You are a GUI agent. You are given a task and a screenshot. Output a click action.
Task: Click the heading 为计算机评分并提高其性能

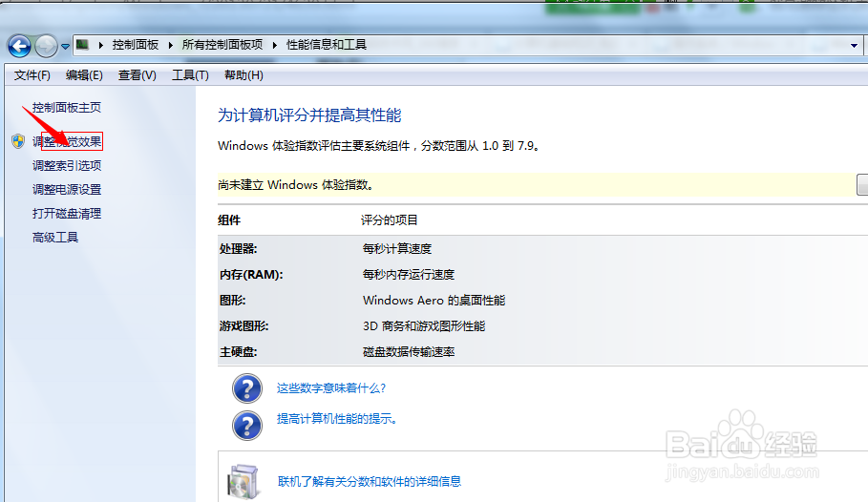pyautogui.click(x=309, y=115)
